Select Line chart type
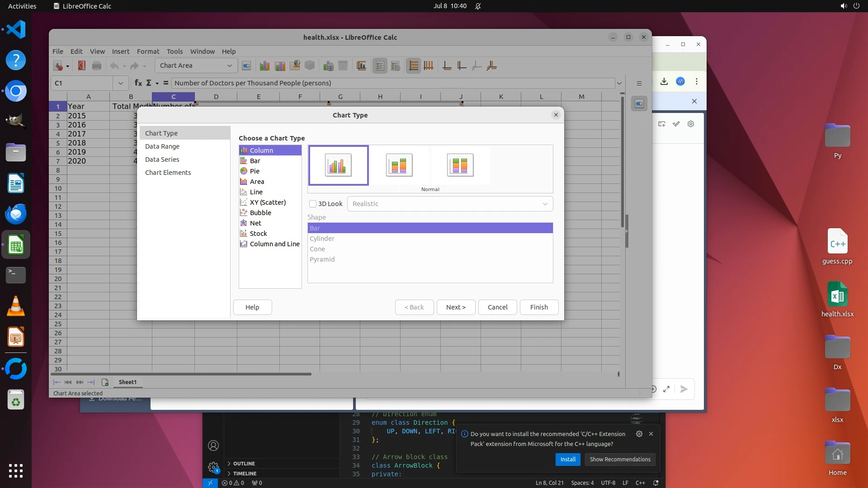 point(256,192)
